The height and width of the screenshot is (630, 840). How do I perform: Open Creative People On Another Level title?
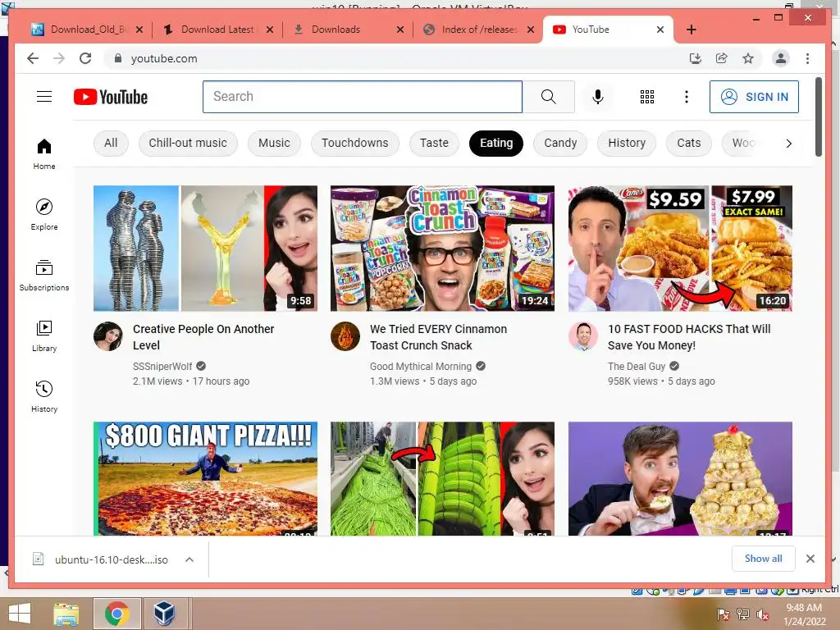point(203,337)
